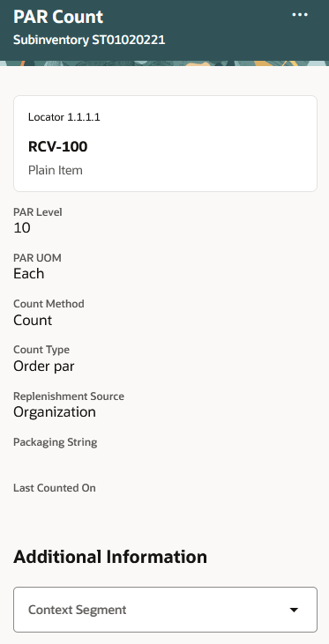Click the Replenishment Source value Organization
Viewport: 329px width, 644px height.
55,412
